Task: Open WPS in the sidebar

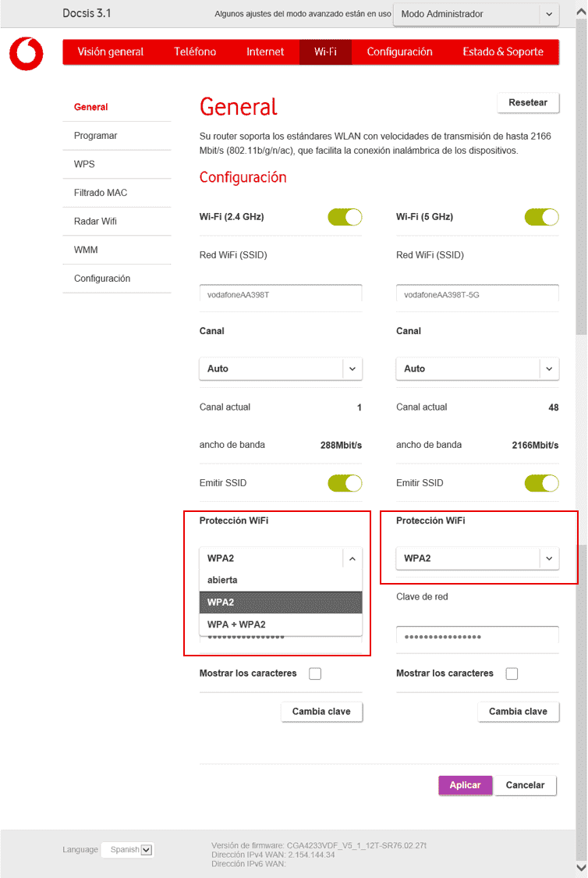Action: click(84, 164)
